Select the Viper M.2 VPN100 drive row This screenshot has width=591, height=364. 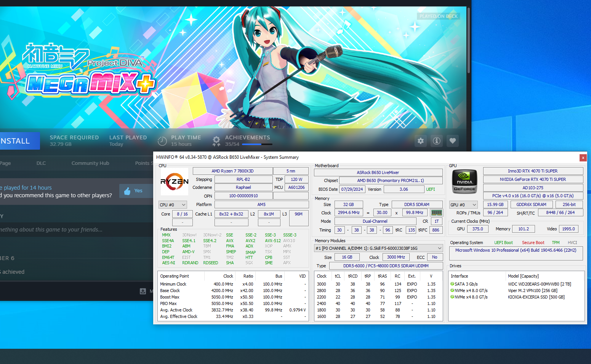[516, 291]
